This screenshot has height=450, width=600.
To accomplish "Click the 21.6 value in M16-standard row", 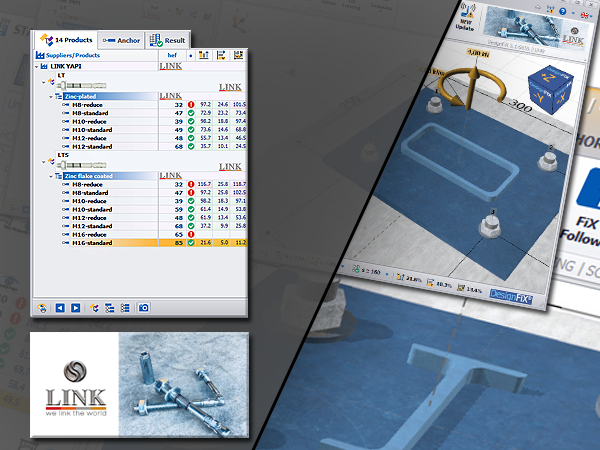I will click(205, 243).
